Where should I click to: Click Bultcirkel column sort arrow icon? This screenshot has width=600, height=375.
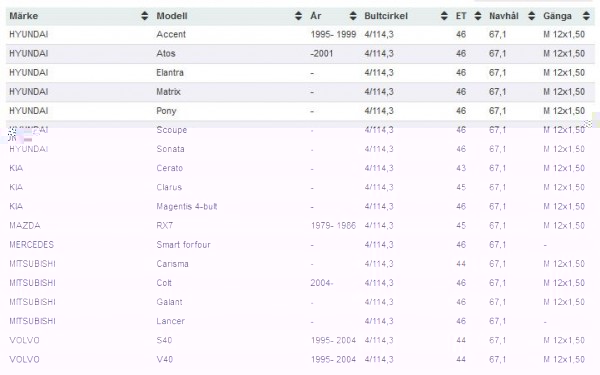(x=444, y=16)
